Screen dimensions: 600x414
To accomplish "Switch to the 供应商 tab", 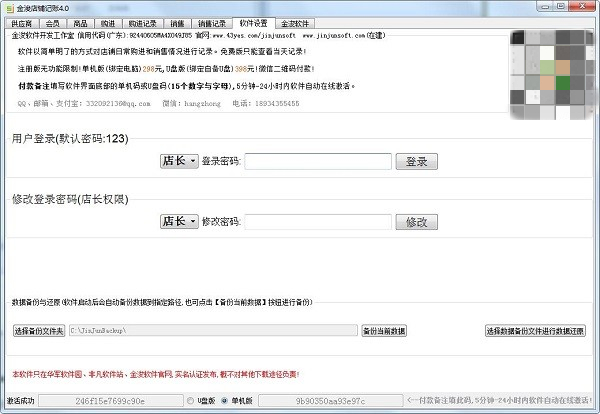I will [x=22, y=22].
